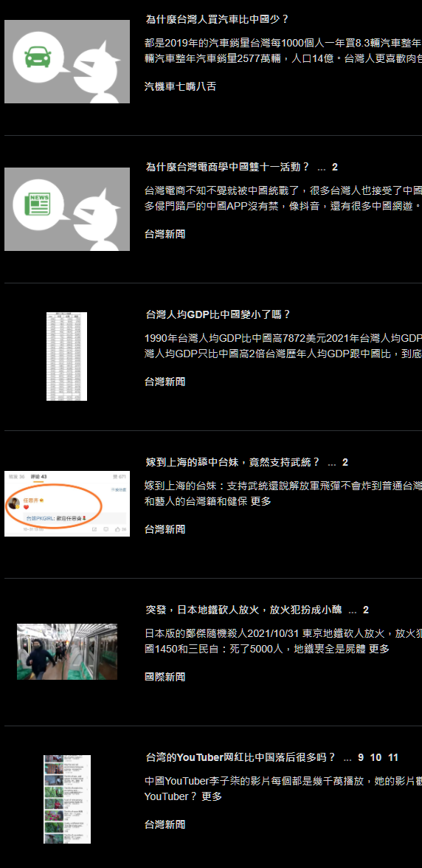Open the GDP table thumbnail image
This screenshot has width=422, height=868.
(x=67, y=356)
